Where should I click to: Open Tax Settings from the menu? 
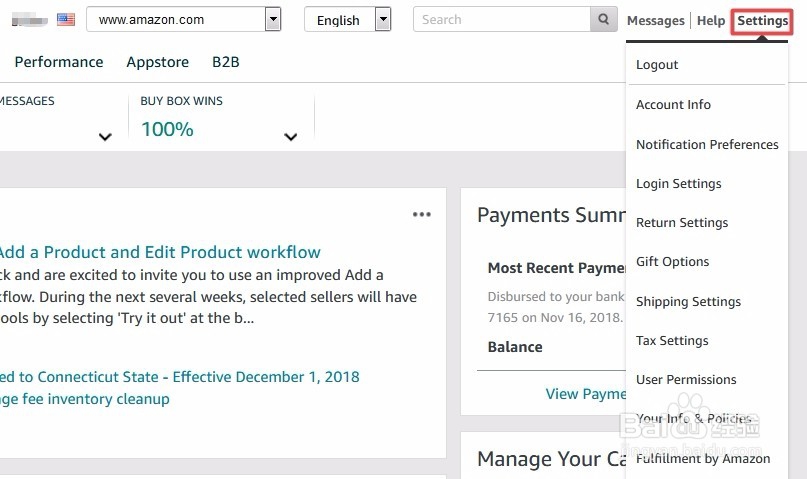tap(672, 340)
